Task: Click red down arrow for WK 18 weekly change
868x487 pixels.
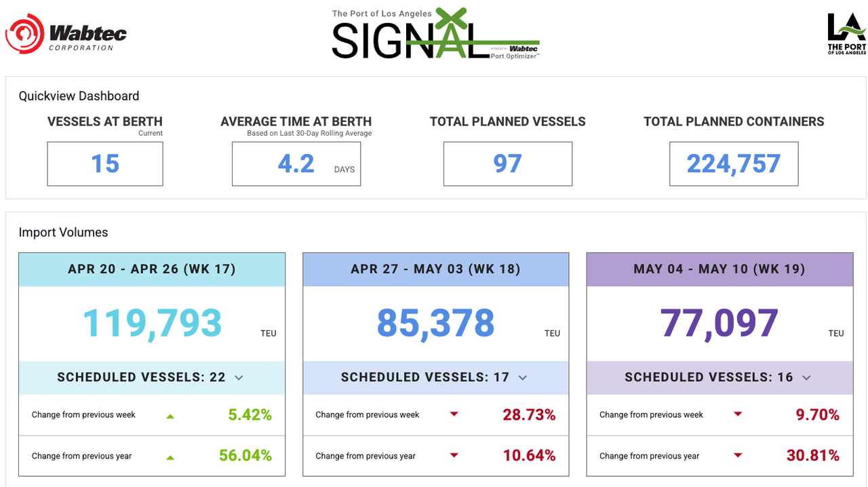Action: (454, 414)
